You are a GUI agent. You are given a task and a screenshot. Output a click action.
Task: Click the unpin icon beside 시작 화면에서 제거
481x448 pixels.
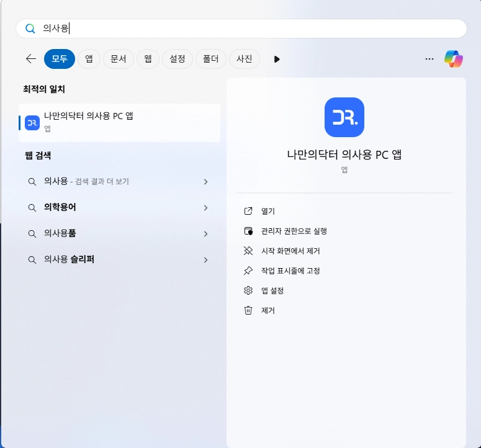[248, 251]
